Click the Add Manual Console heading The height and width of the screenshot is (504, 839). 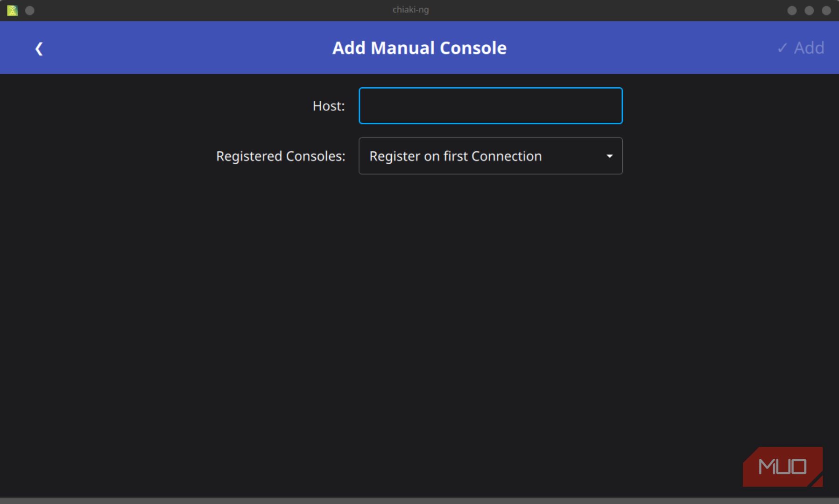(419, 48)
